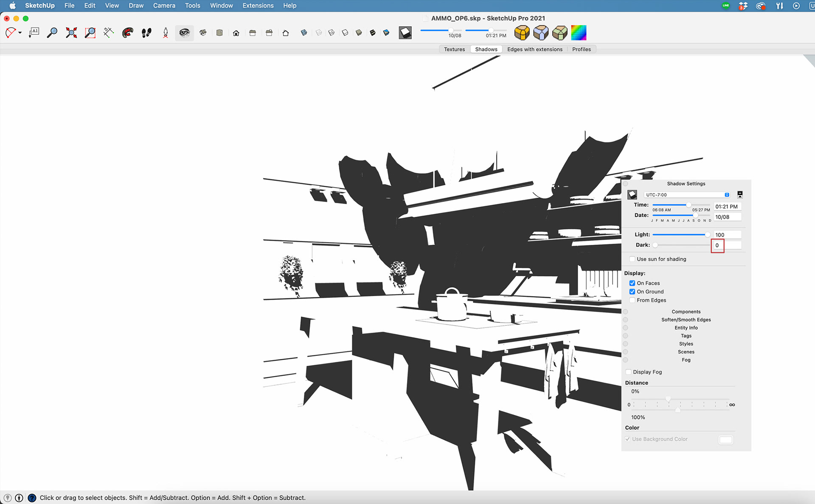The height and width of the screenshot is (504, 815).
Task: Expand the Styles panel
Action: pos(686,344)
